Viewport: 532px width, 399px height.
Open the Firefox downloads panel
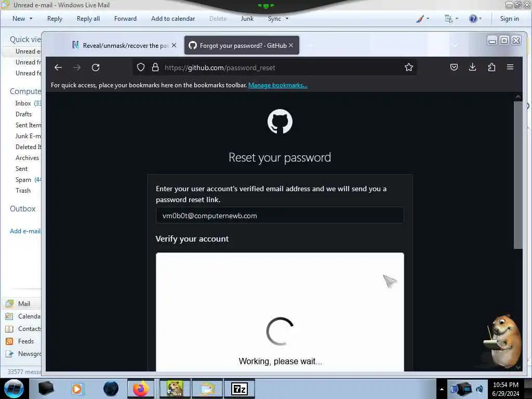pos(473,67)
